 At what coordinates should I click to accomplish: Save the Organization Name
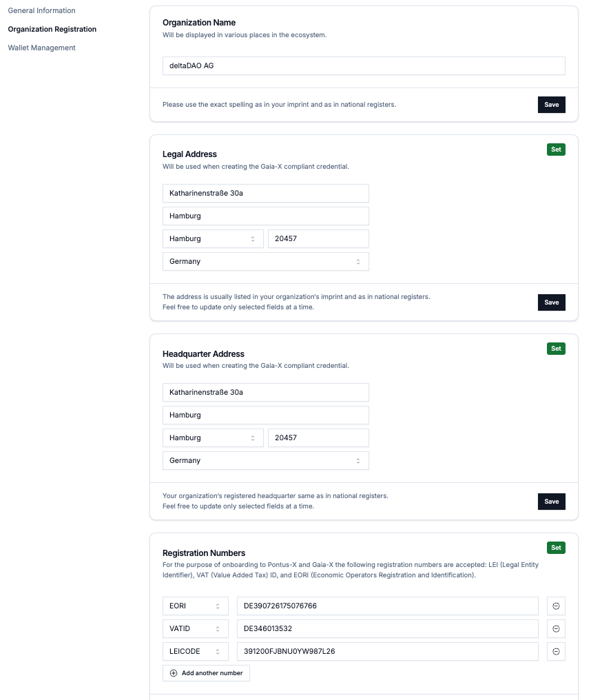pos(551,105)
